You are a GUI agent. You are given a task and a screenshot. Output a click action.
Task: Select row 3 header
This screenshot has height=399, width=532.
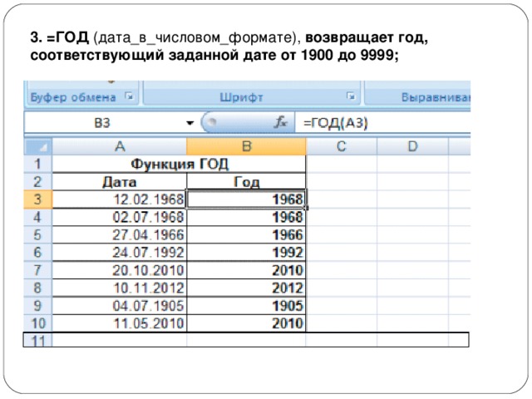point(37,199)
